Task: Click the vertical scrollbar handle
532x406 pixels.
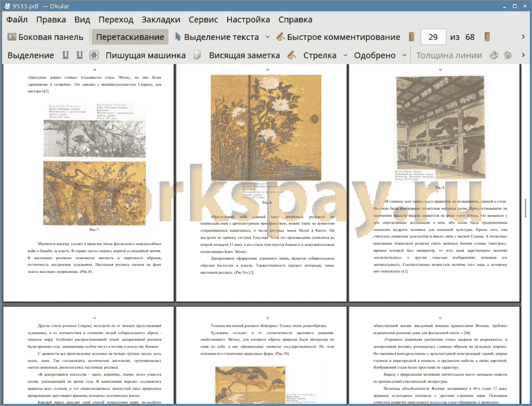Action: click(x=526, y=209)
